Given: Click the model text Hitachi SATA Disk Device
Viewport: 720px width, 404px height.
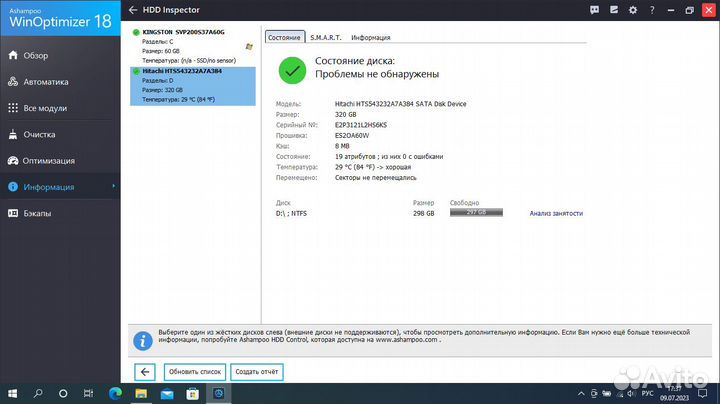Looking at the screenshot, I should [x=400, y=104].
